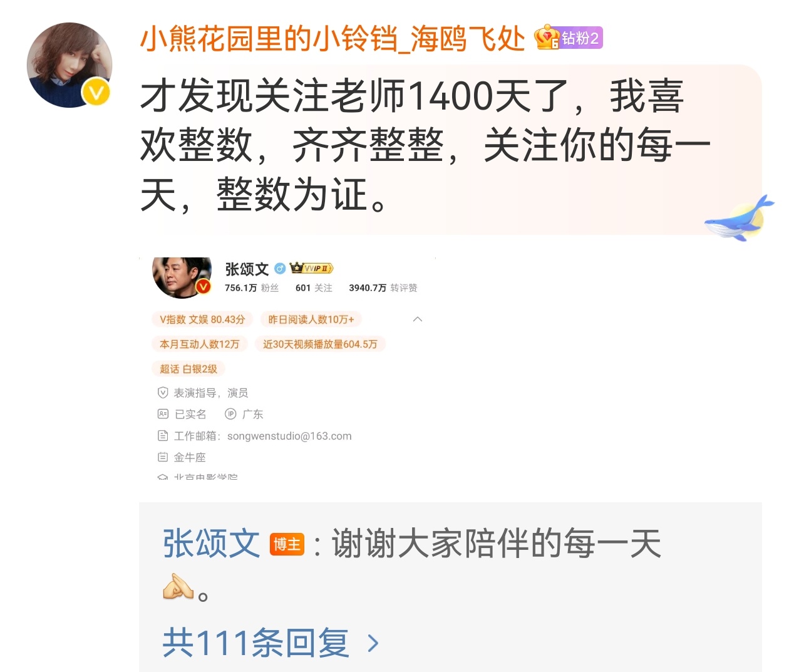This screenshot has height=672, width=789.
Task: Click the male gender icon beside 张颂文
Action: tap(280, 269)
